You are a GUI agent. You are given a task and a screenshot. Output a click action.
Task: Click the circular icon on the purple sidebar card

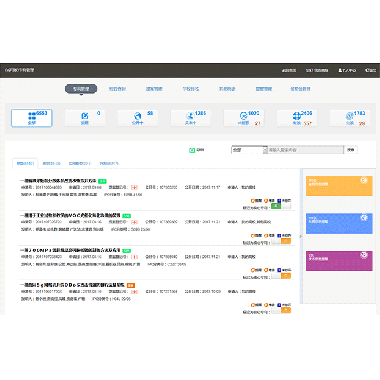click(364, 255)
